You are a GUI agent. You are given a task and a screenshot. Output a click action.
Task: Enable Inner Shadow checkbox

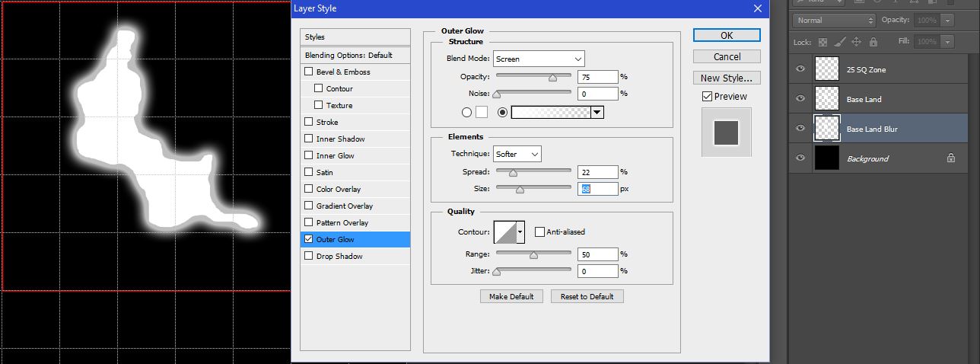(x=309, y=139)
